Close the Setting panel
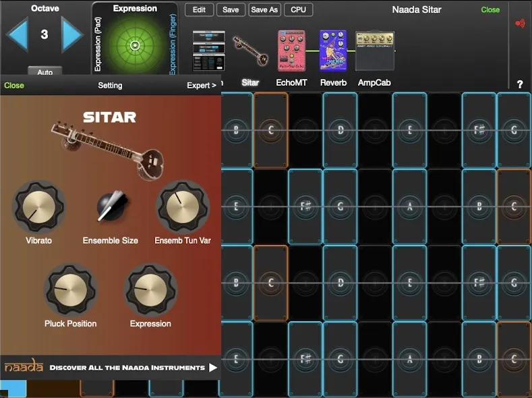Viewport: 532px width, 398px height. (x=14, y=86)
